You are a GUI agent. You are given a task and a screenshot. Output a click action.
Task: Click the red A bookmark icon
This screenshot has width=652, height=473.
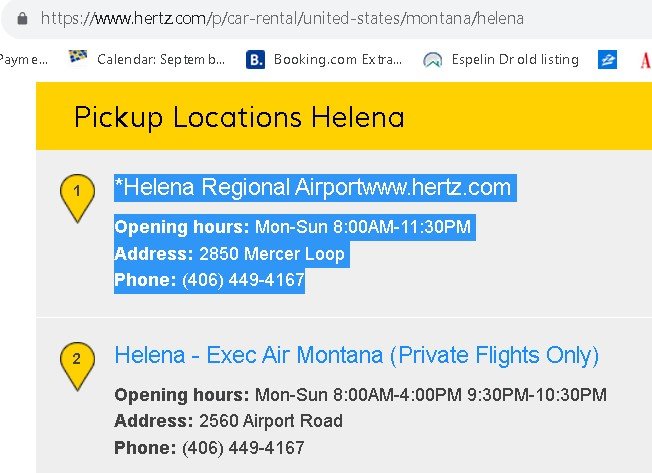tap(646, 60)
